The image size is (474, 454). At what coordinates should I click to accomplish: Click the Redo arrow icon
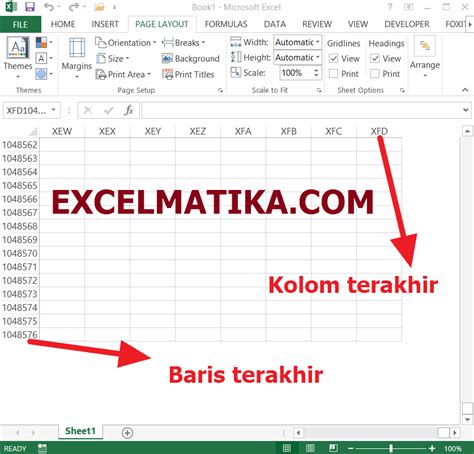click(74, 7)
